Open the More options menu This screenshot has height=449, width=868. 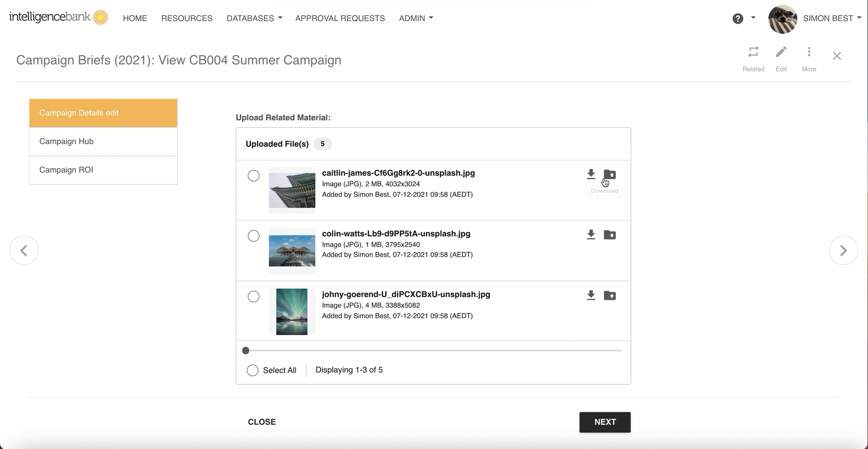click(808, 52)
